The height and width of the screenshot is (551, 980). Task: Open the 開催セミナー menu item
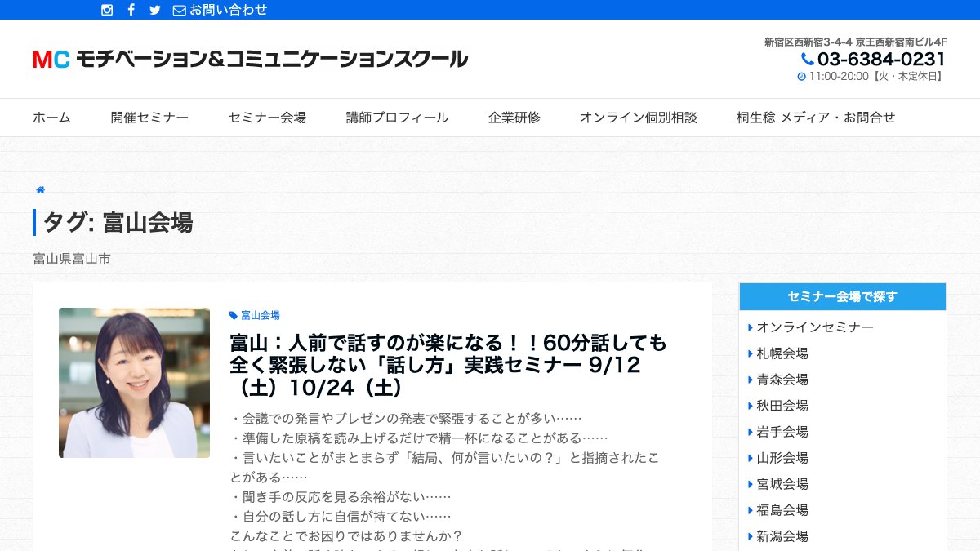tap(149, 118)
